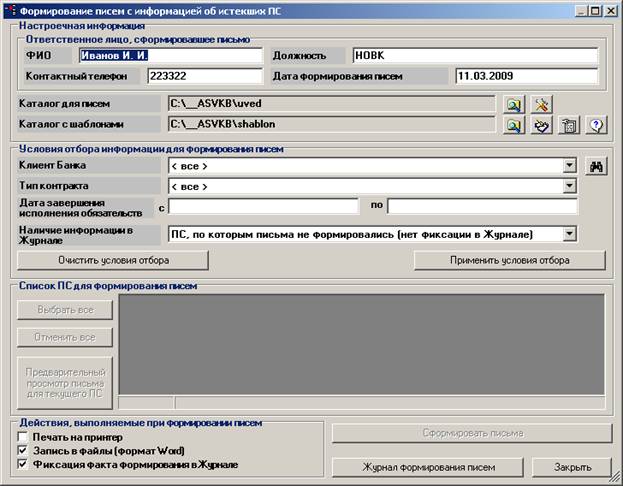Click the 'Закрыть' button
This screenshot has height=486, width=623.
(570, 467)
